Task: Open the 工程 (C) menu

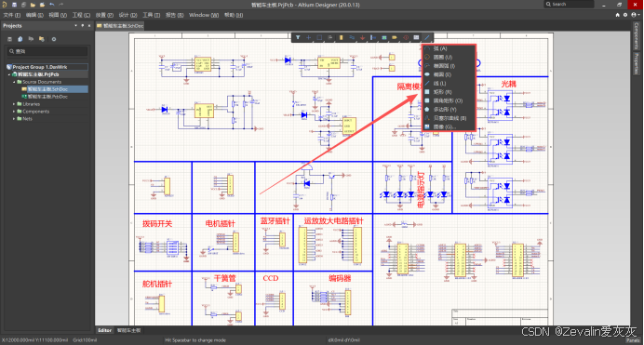Action: (81, 15)
